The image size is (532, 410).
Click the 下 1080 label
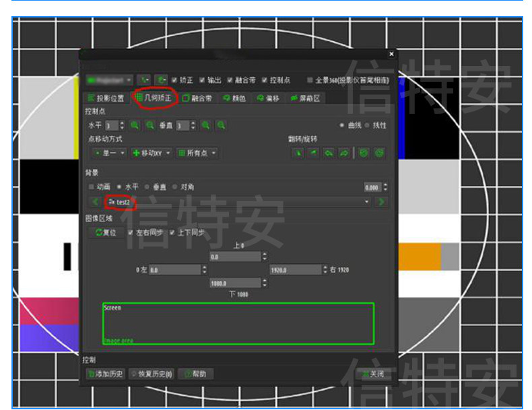(x=239, y=294)
